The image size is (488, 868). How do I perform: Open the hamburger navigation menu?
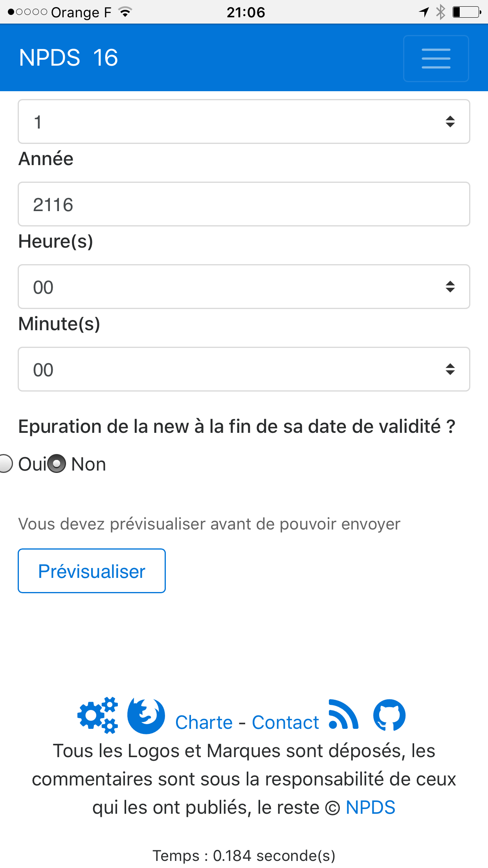click(x=436, y=58)
